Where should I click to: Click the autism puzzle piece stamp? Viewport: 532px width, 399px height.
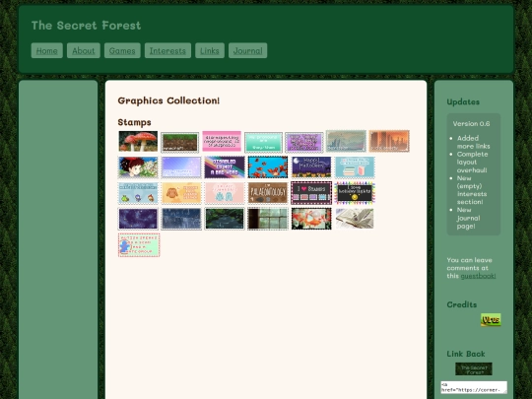click(139, 245)
